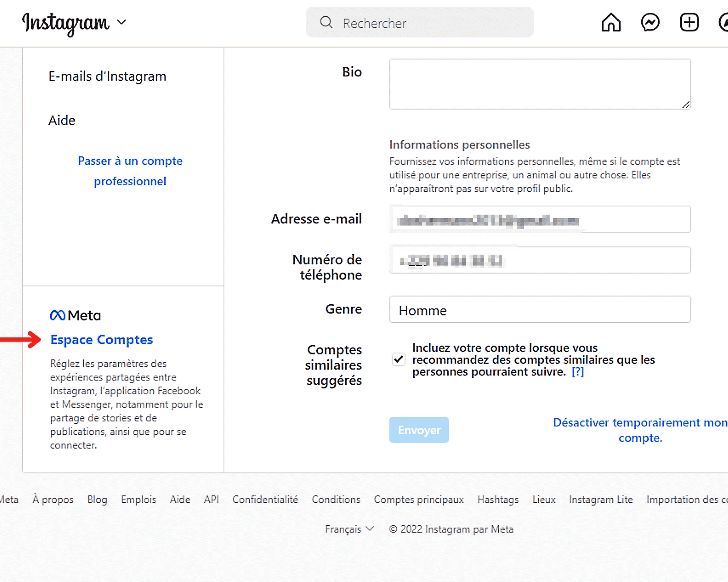Open the [?] help link

click(578, 372)
